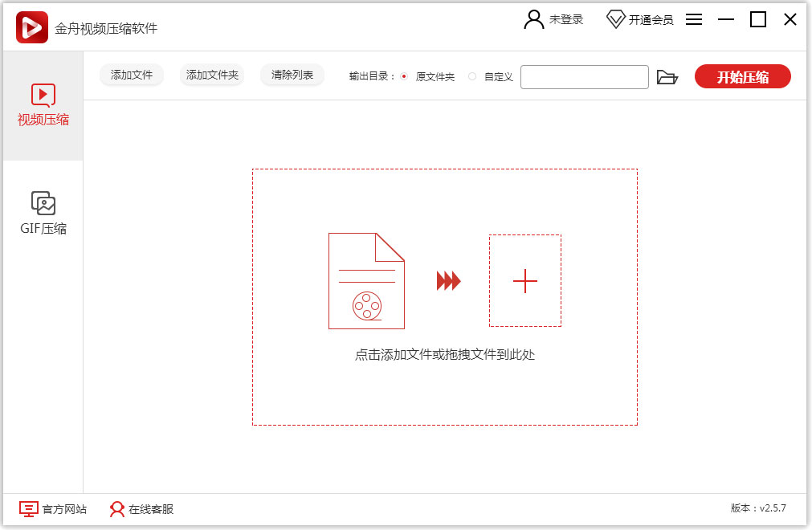
Task: Select the 自定义 output radio option
Action: (x=472, y=77)
